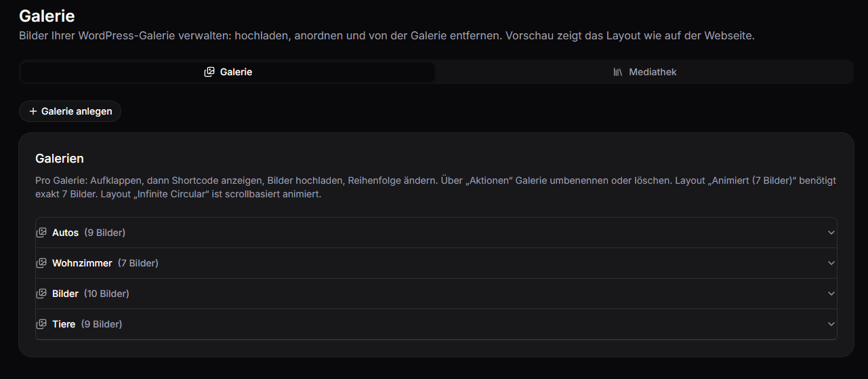
Task: Switch to the Mediathek tab
Action: pos(644,72)
